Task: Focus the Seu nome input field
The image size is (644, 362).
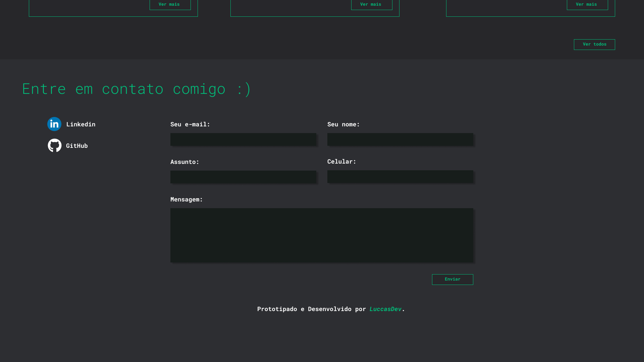Action: [x=400, y=139]
